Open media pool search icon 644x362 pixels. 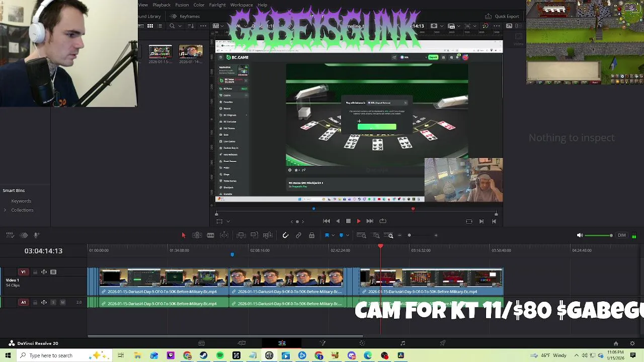[172, 26]
